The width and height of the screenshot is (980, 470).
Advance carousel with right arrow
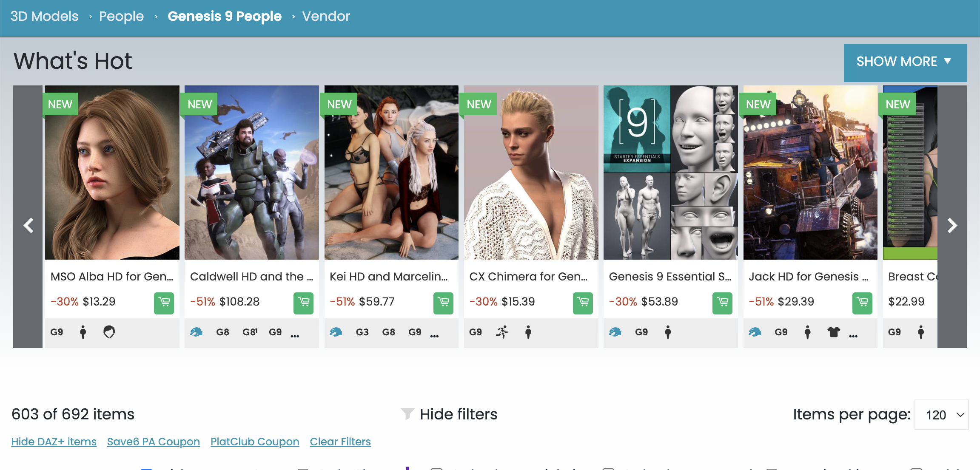coord(952,225)
